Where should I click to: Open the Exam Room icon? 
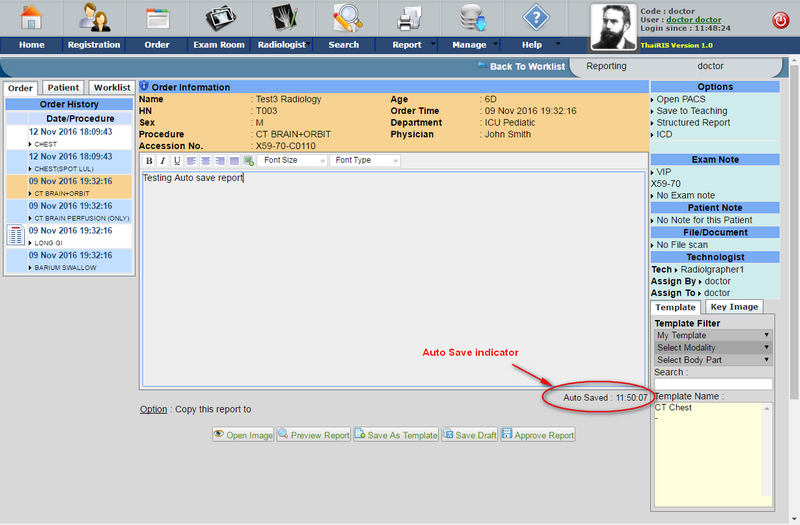(x=219, y=18)
